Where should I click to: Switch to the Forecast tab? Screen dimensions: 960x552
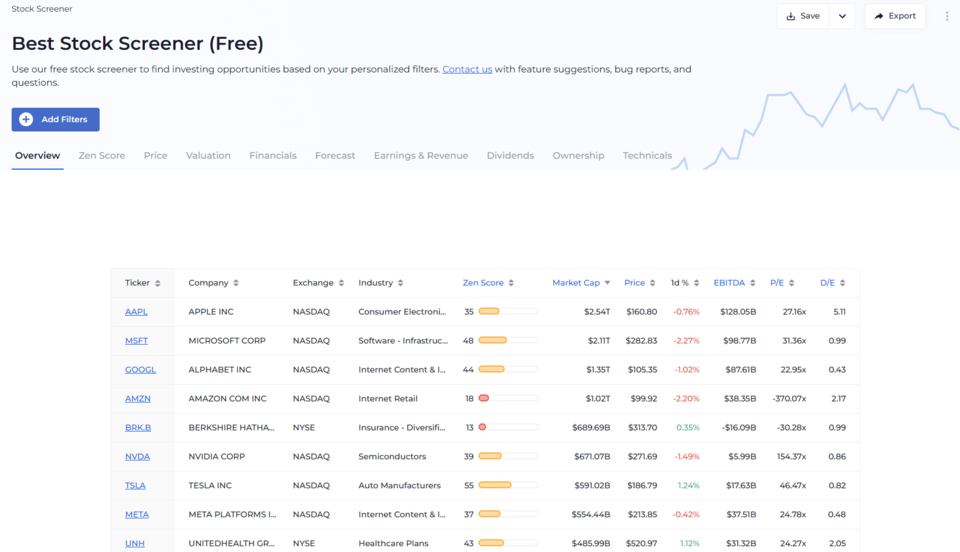click(x=335, y=155)
